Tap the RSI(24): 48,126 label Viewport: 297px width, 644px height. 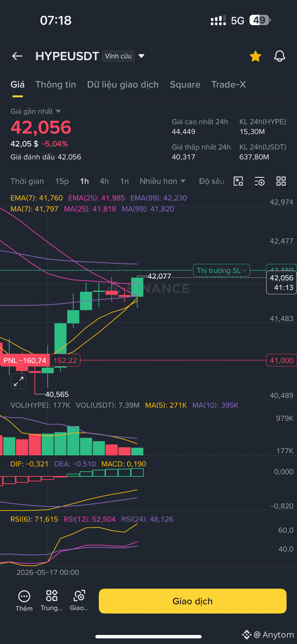pos(147,519)
